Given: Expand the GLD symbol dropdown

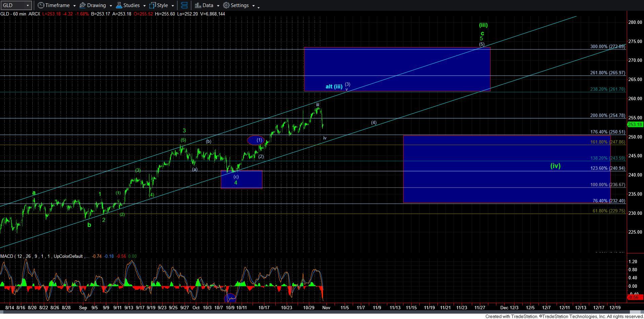Looking at the screenshot, I should point(28,6).
